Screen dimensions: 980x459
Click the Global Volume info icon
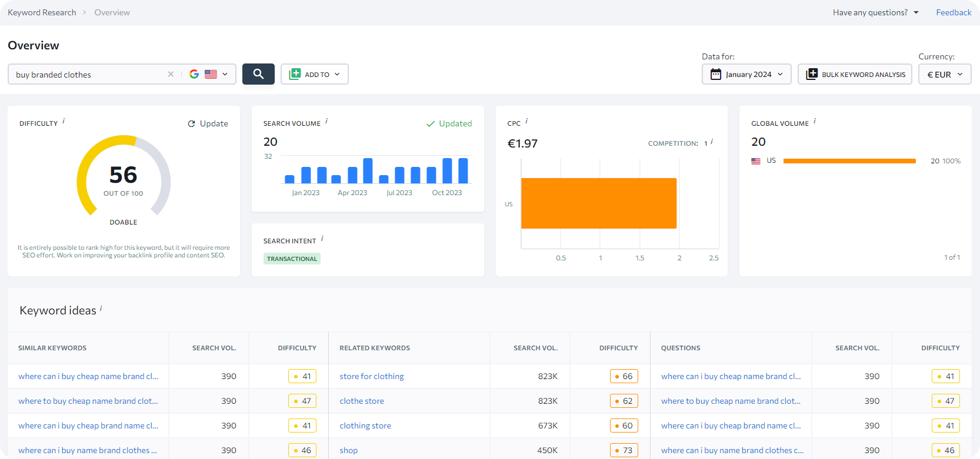[x=815, y=122]
